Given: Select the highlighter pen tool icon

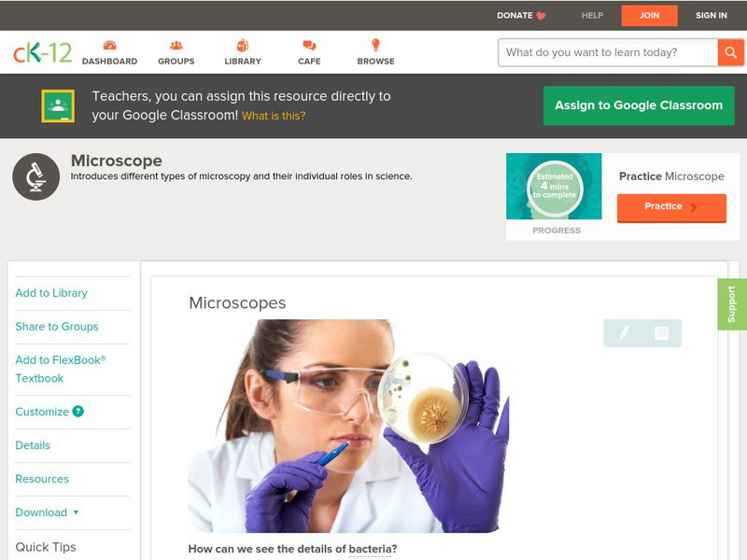Looking at the screenshot, I should coord(624,332).
